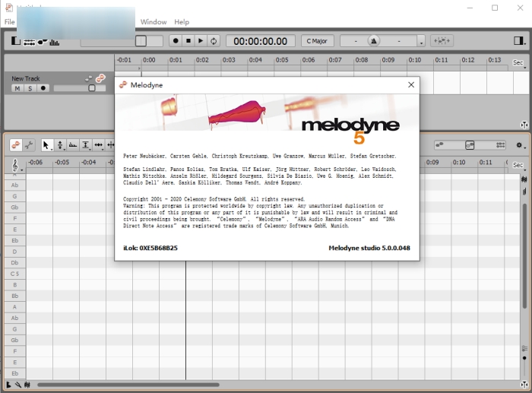Screen dimensions: 532x393
Task: Click the zoom corner icon at bottom right
Action: click(524, 385)
